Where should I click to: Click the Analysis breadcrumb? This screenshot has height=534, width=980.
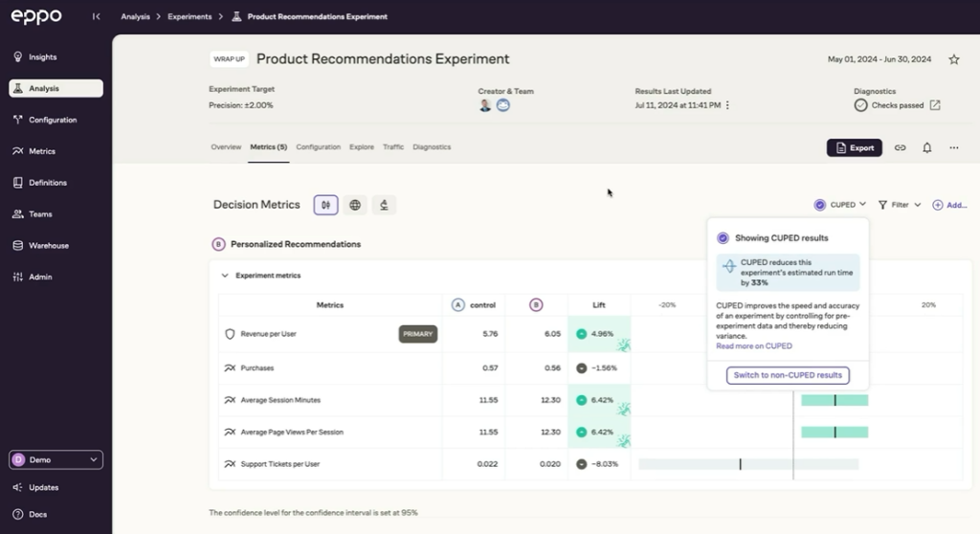135,16
